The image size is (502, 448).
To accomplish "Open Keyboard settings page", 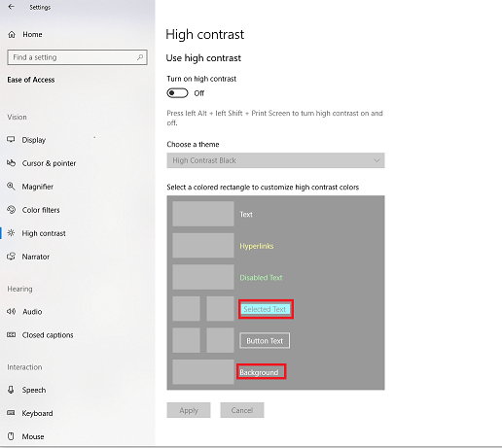I will coord(37,413).
